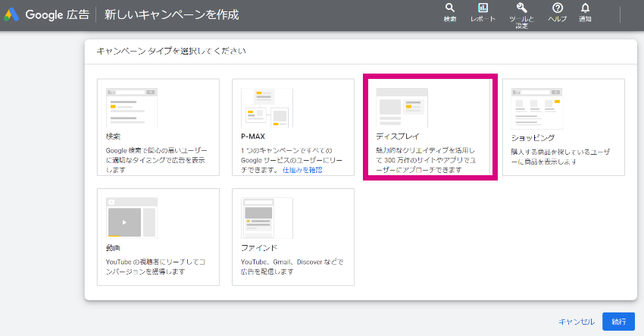This screenshot has width=644, height=336.
Task: Click the ショッピング card illustration thumbnail
Action: coord(537,108)
